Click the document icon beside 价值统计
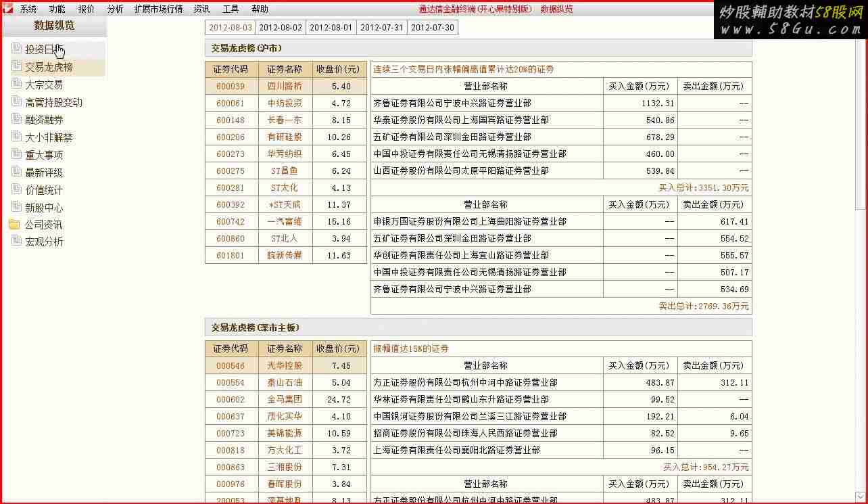868x504 pixels. (16, 189)
